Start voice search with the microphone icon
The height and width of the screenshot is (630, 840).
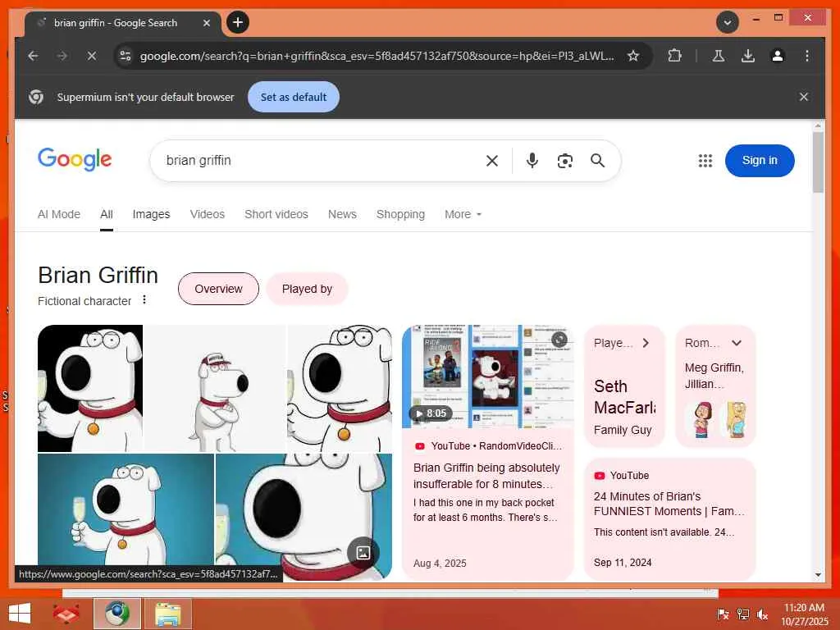(532, 161)
